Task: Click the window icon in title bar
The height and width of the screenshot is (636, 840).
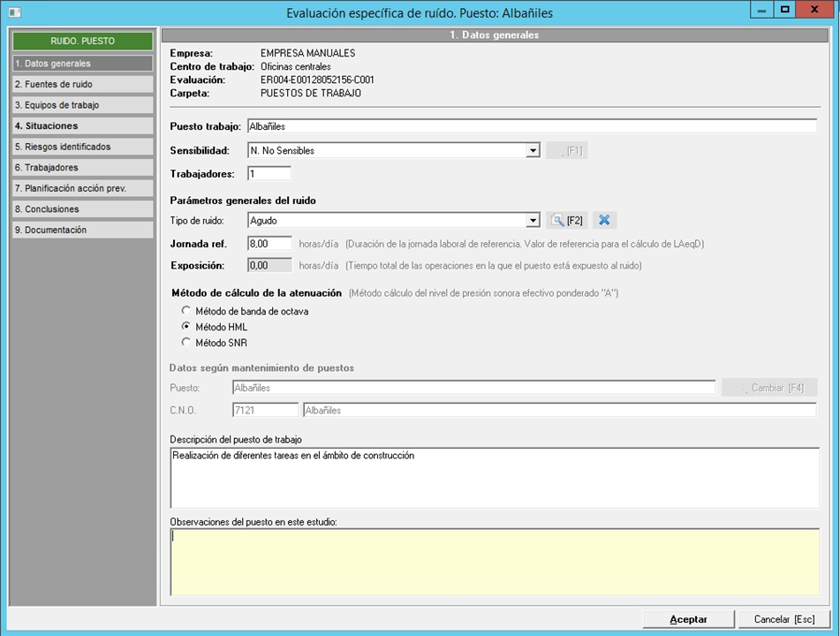Action: [x=12, y=11]
